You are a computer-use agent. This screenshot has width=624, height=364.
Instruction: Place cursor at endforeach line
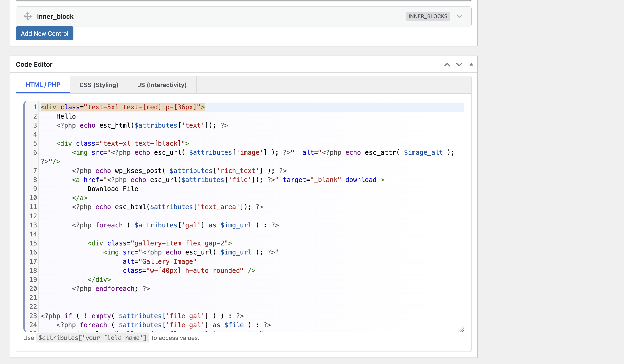(115, 289)
